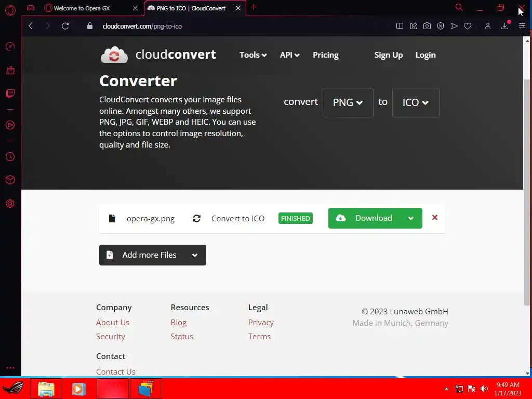Reload the CloudConvert page
Image resolution: width=532 pixels, height=399 pixels.
[65, 26]
